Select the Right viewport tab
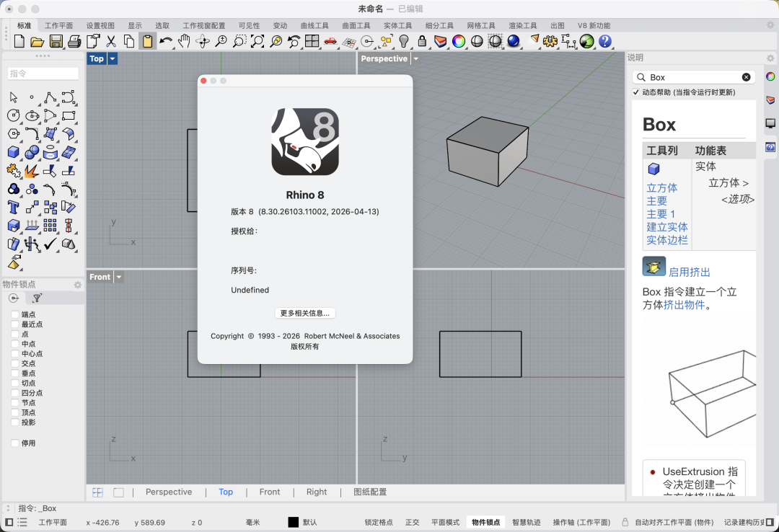Screen dimensions: 779x532 (317, 492)
